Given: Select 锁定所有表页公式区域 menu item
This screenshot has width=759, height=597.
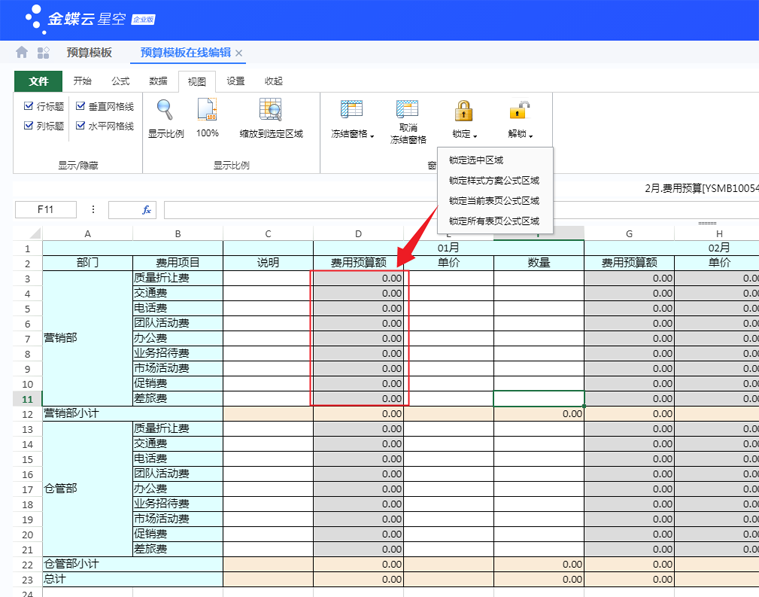Looking at the screenshot, I should click(x=493, y=221).
